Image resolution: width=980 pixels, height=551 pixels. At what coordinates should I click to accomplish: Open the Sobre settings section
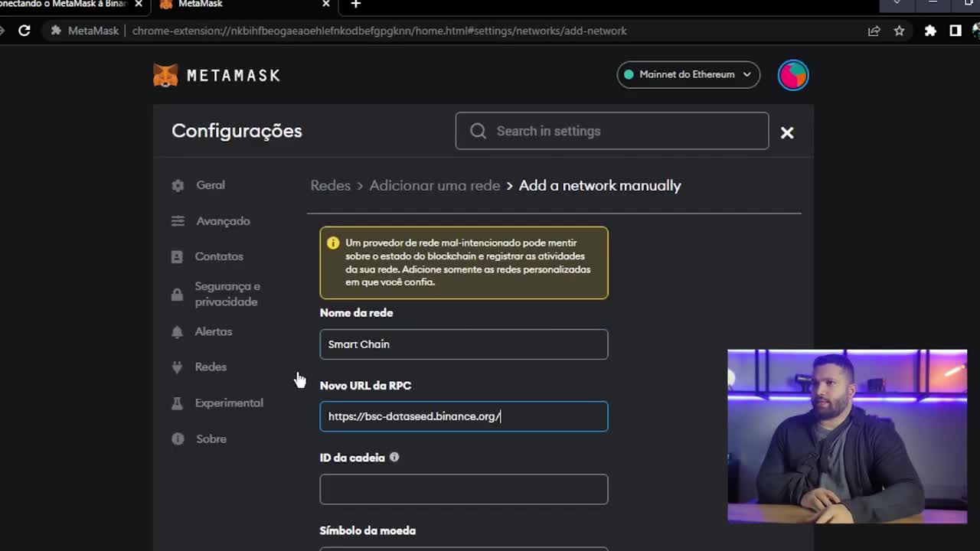pos(211,439)
